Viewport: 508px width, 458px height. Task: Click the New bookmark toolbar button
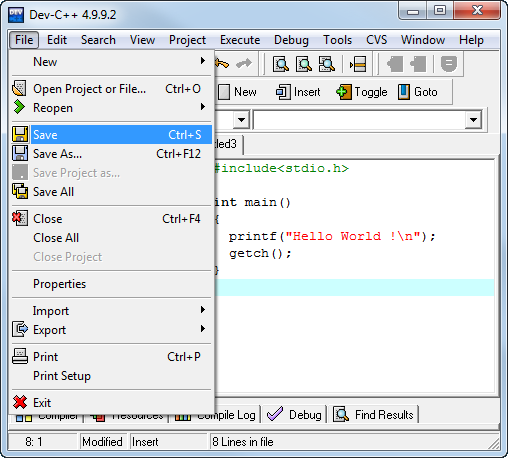click(x=238, y=92)
